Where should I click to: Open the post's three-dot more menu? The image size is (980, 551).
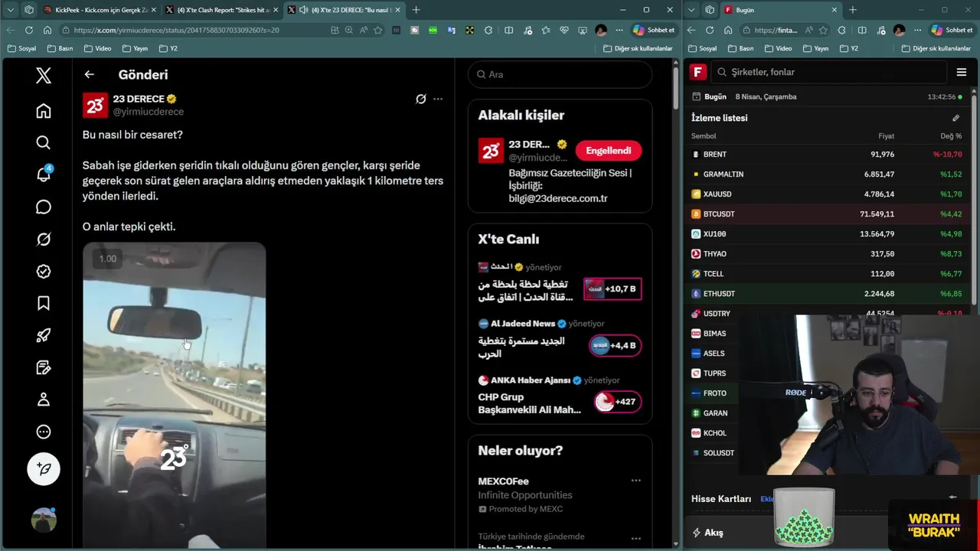438,99
